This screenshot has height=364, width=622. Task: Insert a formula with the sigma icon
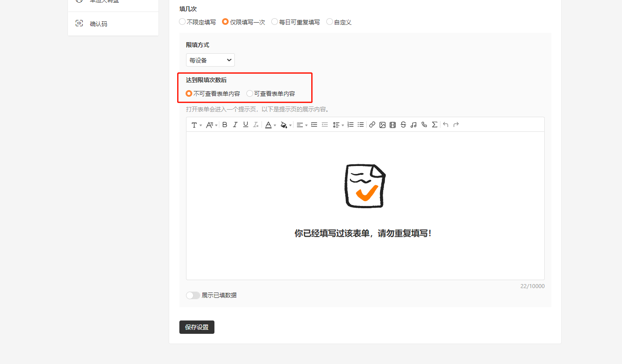(x=435, y=125)
